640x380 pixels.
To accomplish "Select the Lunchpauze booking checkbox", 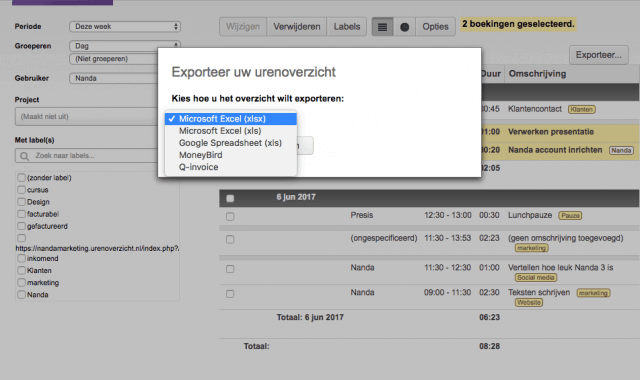I will [230, 216].
